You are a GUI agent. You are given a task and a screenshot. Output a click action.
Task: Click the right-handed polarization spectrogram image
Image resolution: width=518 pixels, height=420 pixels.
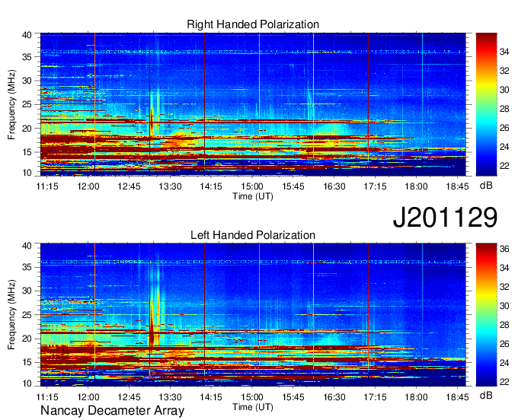coord(253,104)
